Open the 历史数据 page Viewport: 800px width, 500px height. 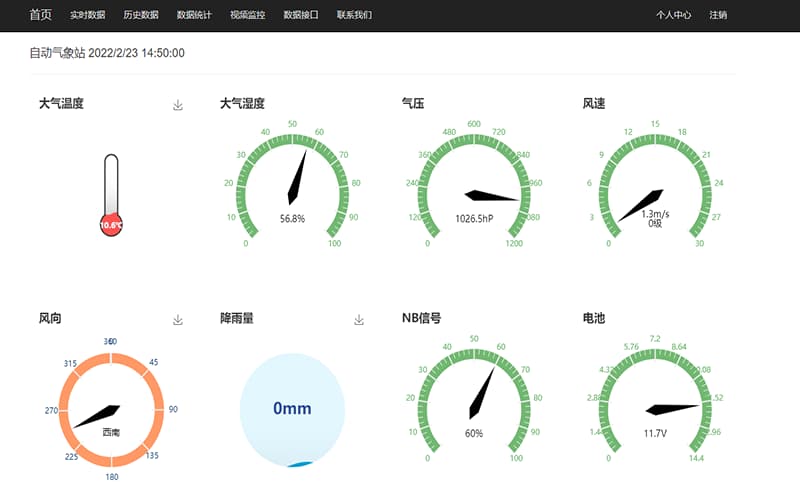coord(141,15)
